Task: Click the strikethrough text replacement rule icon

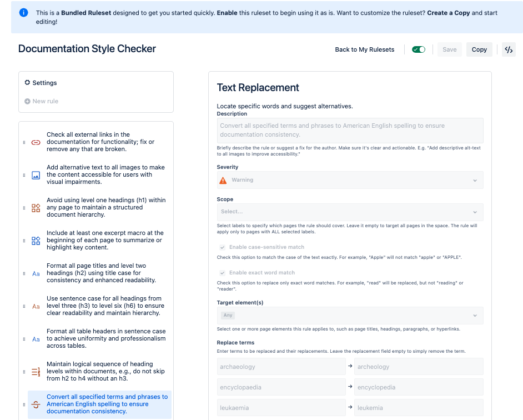Action: click(36, 405)
